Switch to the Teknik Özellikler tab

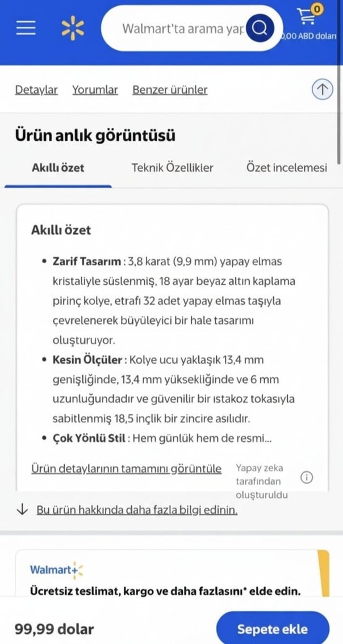click(x=172, y=167)
